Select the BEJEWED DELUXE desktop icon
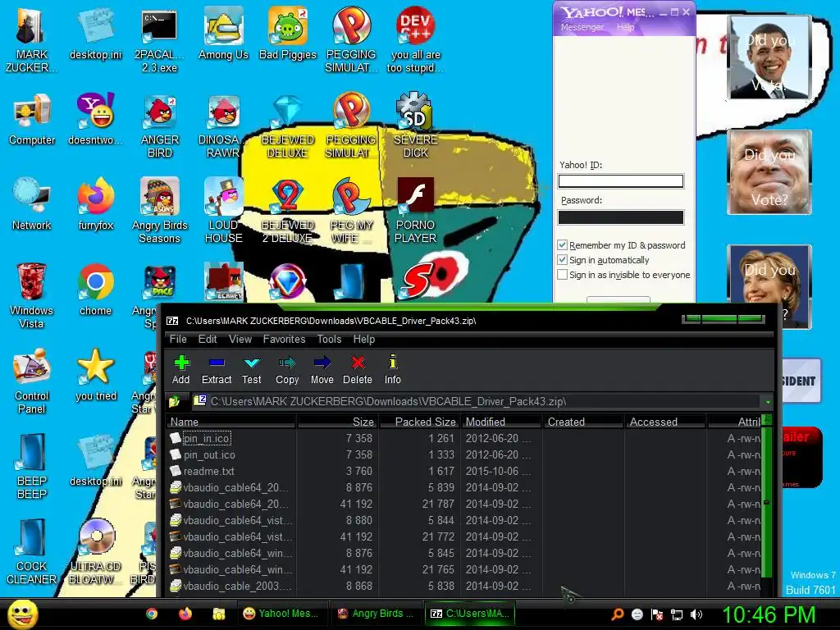 click(x=288, y=126)
